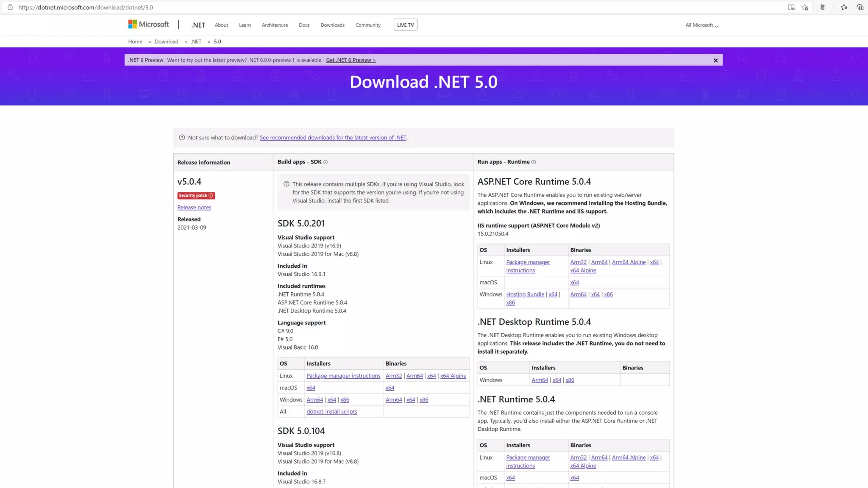Download .NET Runtime Linux Arm32 binary

[578, 457]
